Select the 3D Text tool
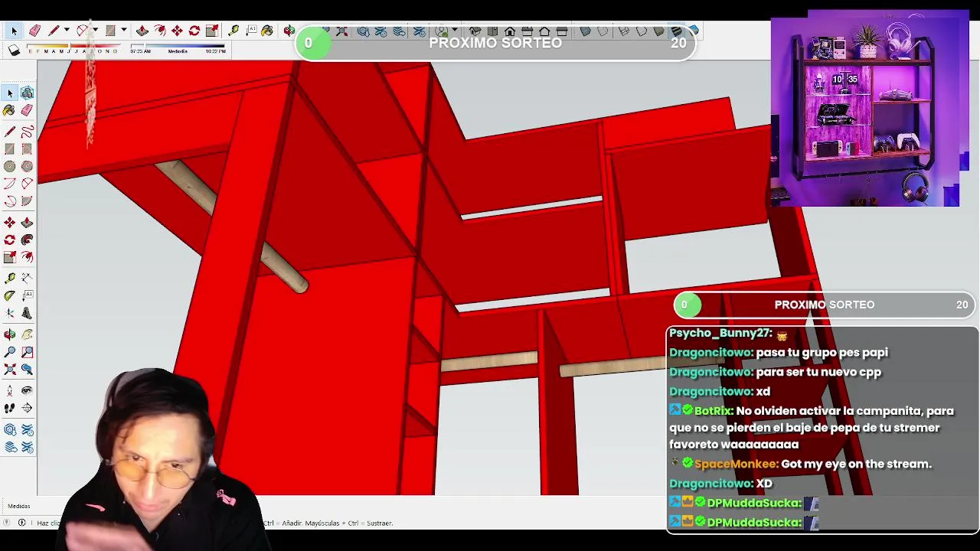The height and width of the screenshot is (551, 980). point(27,314)
